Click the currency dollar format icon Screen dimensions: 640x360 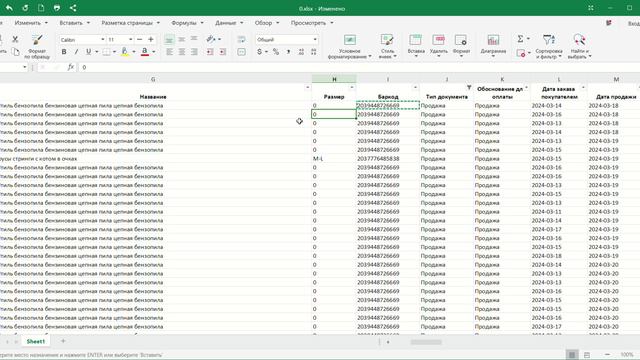tap(259, 52)
